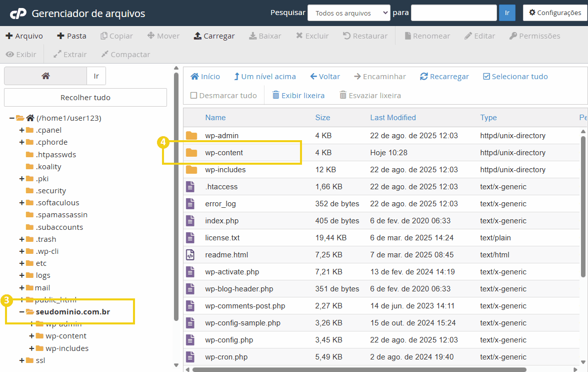
Task: Click Esvaziar lixeira
Action: click(370, 95)
